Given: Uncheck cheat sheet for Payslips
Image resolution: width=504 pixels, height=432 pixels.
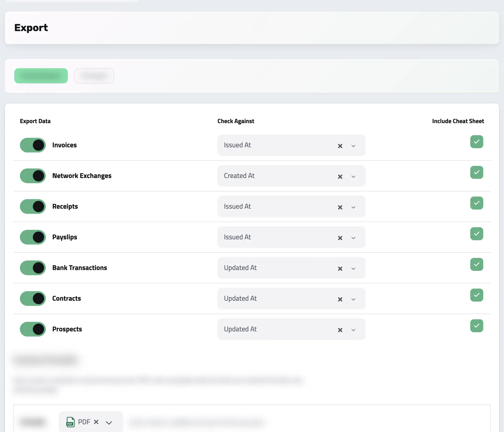Looking at the screenshot, I should coord(477,234).
